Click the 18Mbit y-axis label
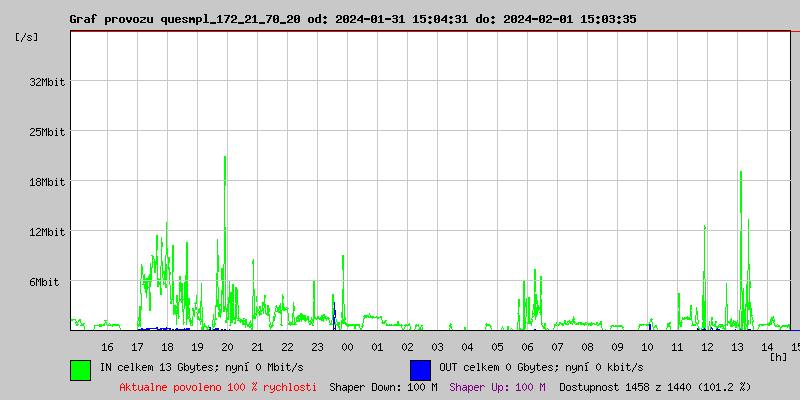The width and height of the screenshot is (800, 400). (47, 182)
